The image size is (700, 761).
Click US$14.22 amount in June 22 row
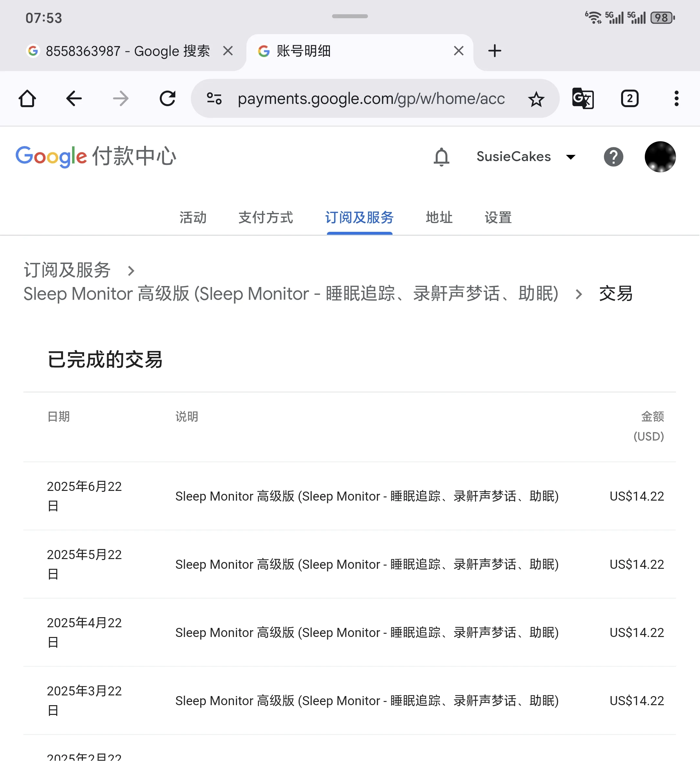637,496
